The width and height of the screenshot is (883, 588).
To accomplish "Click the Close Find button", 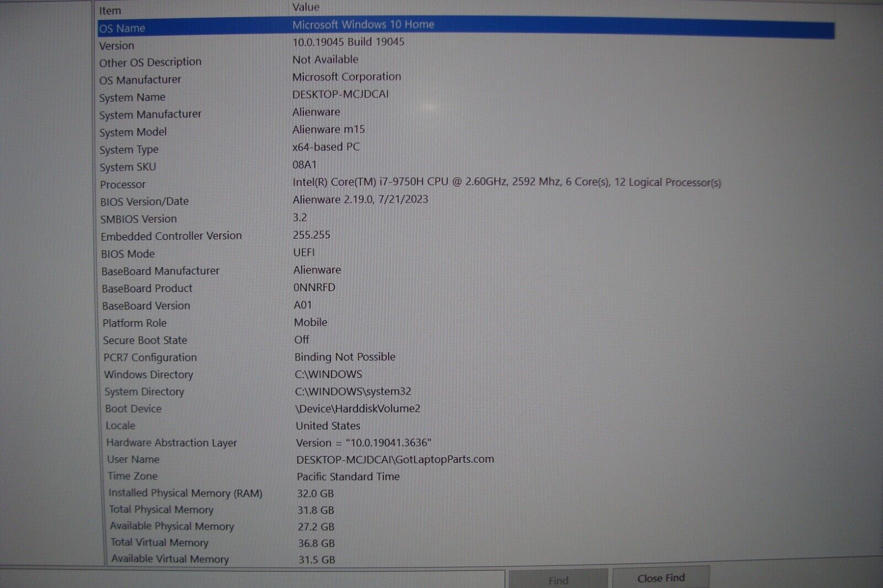I will coord(661,578).
